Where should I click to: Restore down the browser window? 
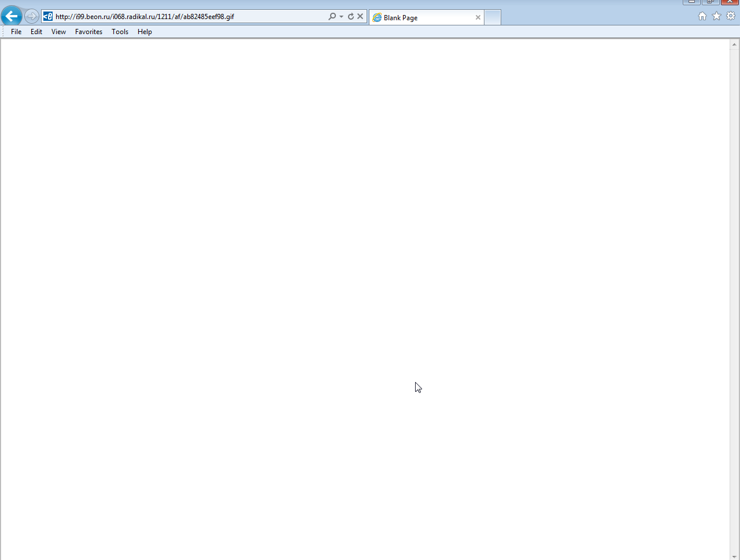click(711, 2)
